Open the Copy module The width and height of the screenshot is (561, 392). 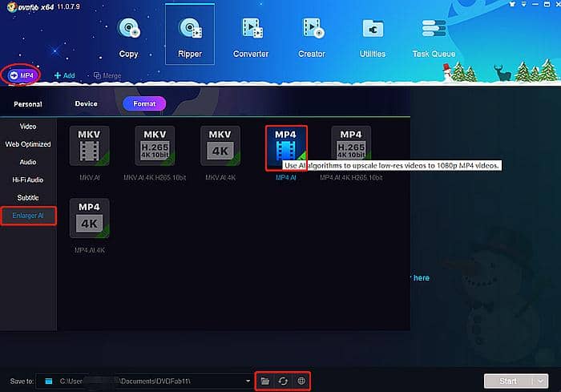click(128, 38)
